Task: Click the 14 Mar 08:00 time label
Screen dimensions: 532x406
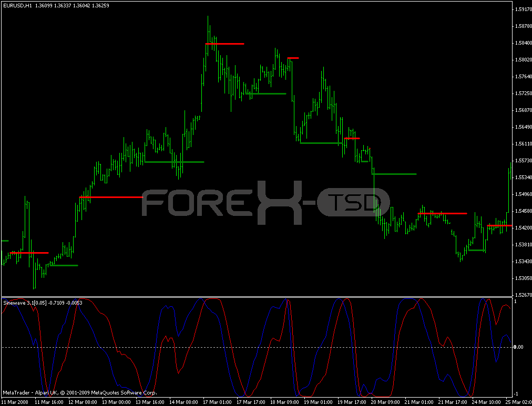Action: point(183,402)
